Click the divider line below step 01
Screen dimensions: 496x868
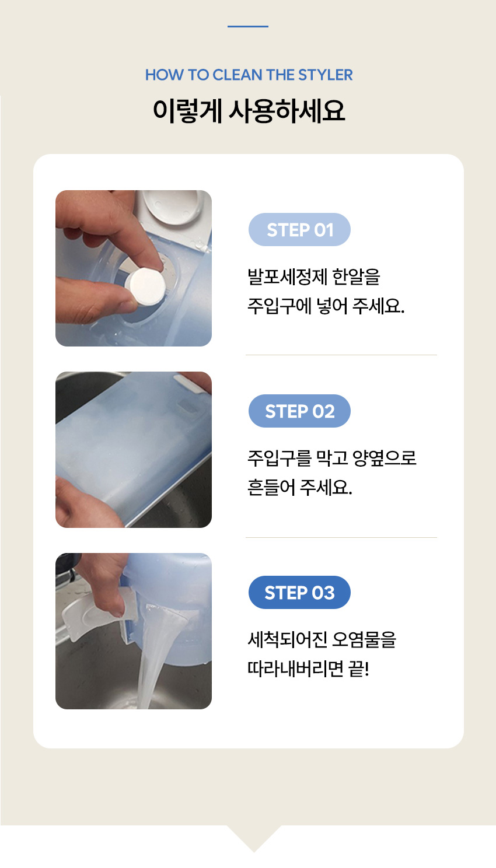[x=341, y=355]
